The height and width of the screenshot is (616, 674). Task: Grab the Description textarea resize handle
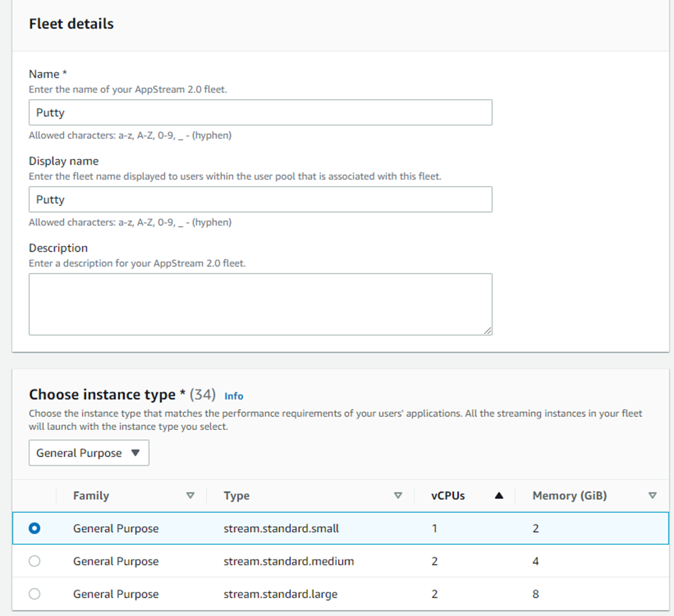tap(488, 331)
